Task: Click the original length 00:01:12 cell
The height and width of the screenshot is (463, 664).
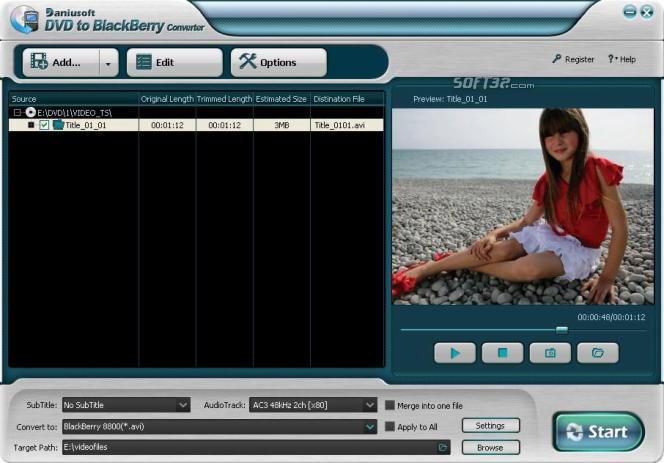Action: click(x=167, y=125)
